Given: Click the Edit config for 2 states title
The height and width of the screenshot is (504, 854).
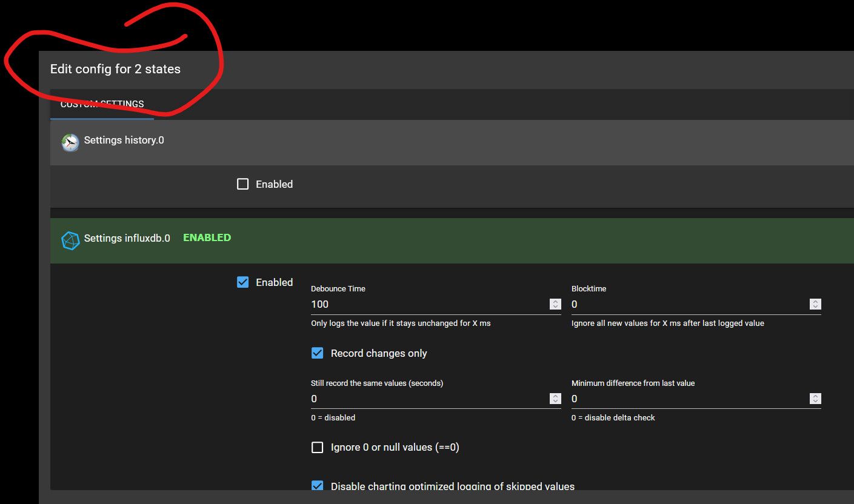Looking at the screenshot, I should [x=115, y=69].
